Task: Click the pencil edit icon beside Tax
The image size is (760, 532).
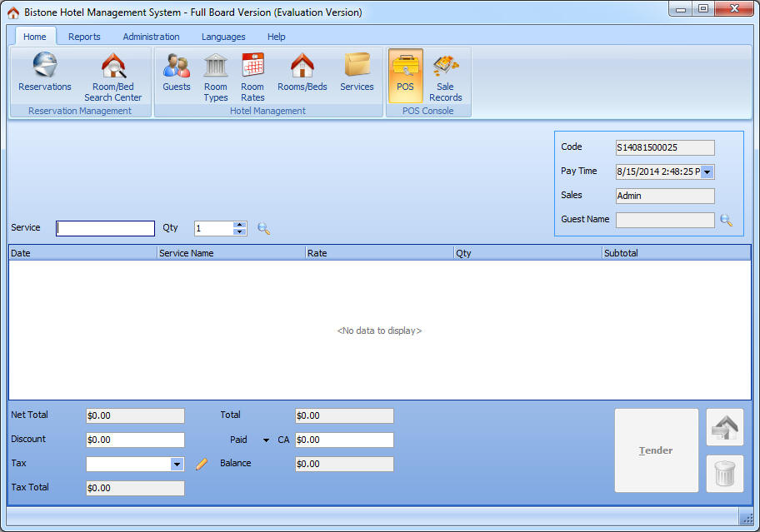Action: 201,465
